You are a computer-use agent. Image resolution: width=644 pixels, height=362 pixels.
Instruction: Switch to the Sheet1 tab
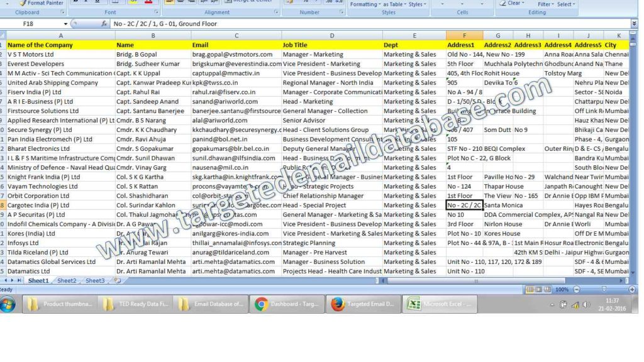[38, 281]
